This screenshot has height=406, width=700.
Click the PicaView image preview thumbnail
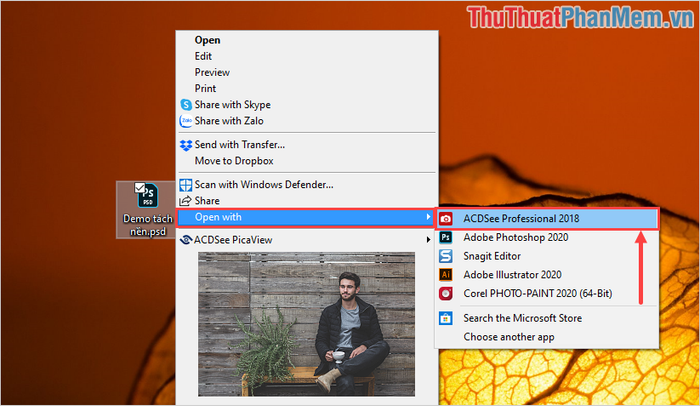coord(306,324)
